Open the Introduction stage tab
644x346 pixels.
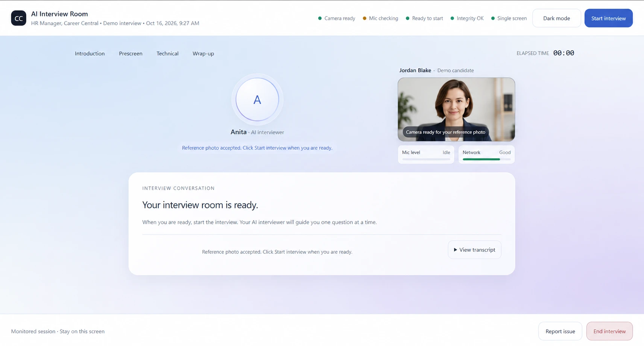(90, 53)
